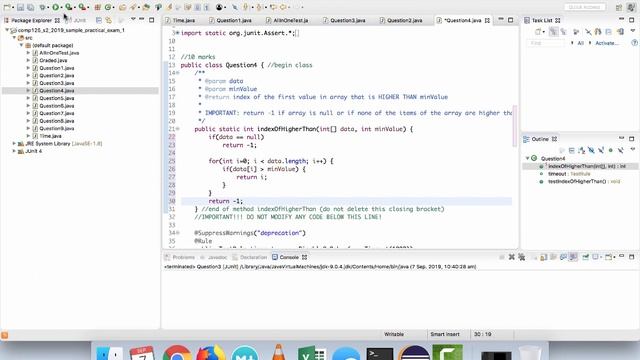Click the New Java Package toolbar icon
The height and width of the screenshot is (360, 640).
click(x=97, y=7)
